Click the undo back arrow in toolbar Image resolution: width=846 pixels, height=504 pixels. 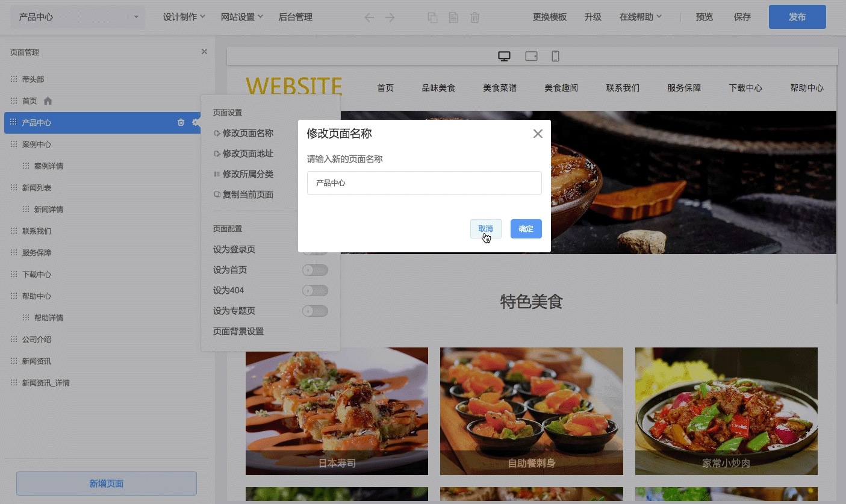(369, 17)
